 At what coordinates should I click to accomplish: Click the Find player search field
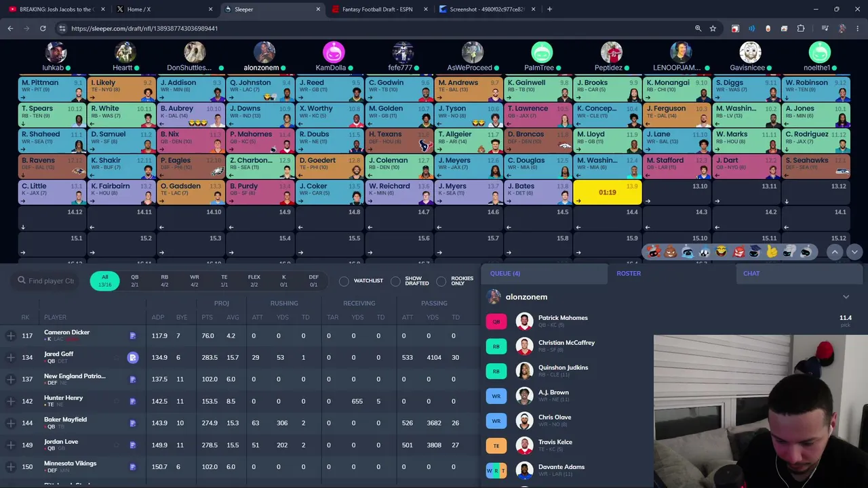coord(46,281)
